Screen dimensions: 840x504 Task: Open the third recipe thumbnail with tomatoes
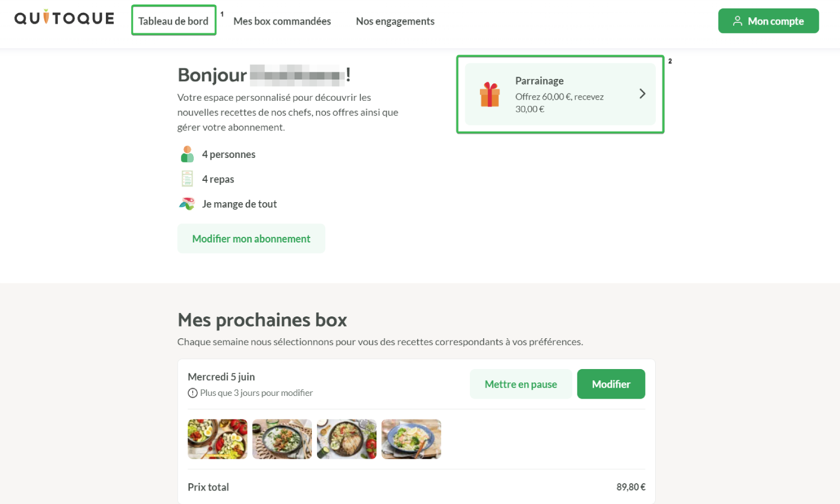(347, 439)
